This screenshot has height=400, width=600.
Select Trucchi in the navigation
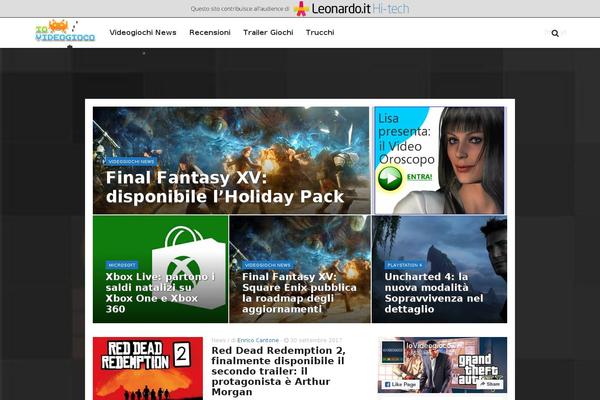point(320,33)
